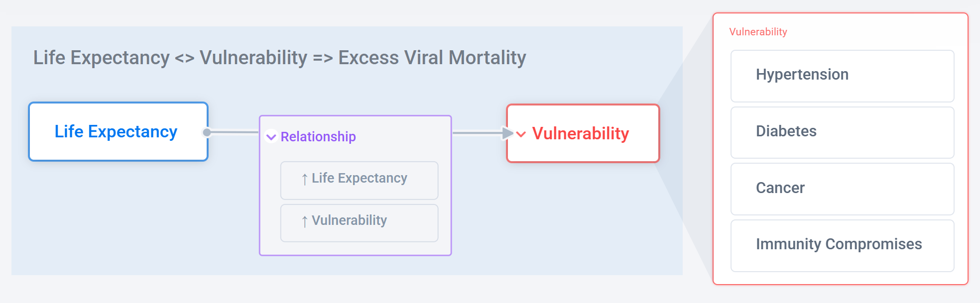Choose Diabetes in the Vulnerability panel
Viewport: 980px width, 303px height.
click(842, 132)
